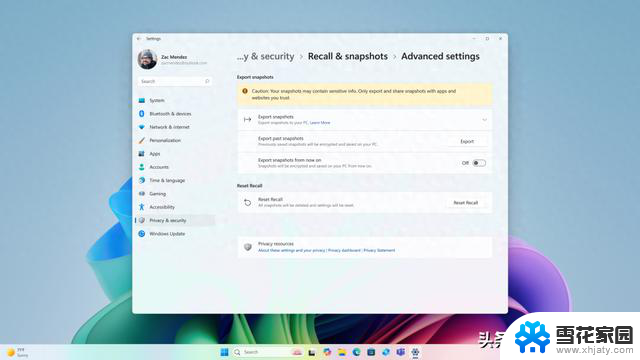Open the weather widget on taskbar
This screenshot has width=640, height=360.
(x=17, y=352)
